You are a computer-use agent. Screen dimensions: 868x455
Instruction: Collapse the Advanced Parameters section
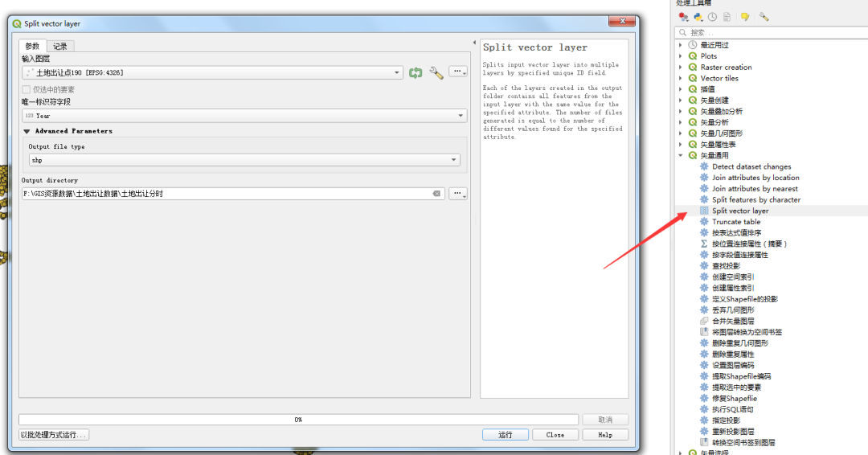[x=27, y=131]
